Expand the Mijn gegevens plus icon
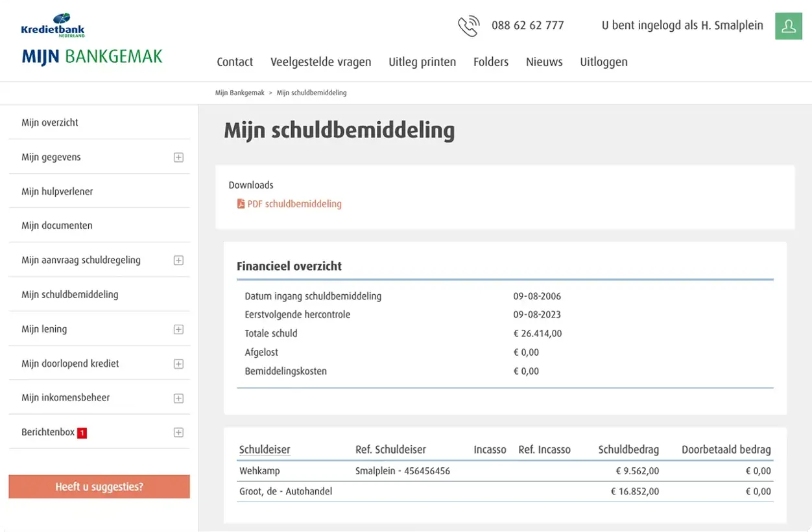The width and height of the screenshot is (812, 532). click(x=178, y=157)
